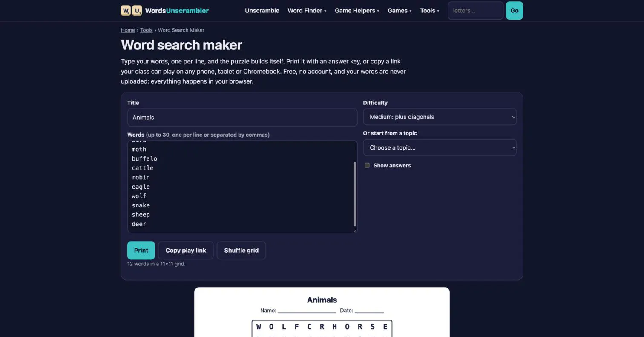The height and width of the screenshot is (337, 644).
Task: Copy the play link
Action: click(x=186, y=251)
